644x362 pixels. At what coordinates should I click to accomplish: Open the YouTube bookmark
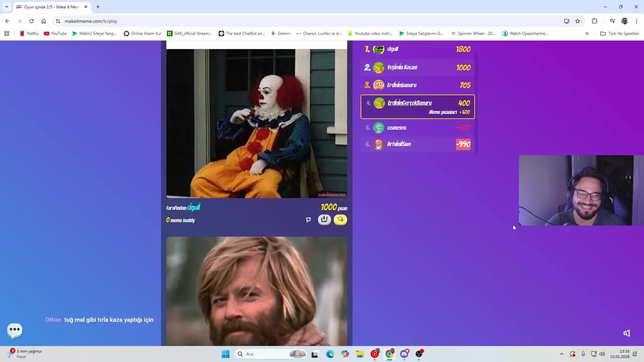tap(55, 34)
